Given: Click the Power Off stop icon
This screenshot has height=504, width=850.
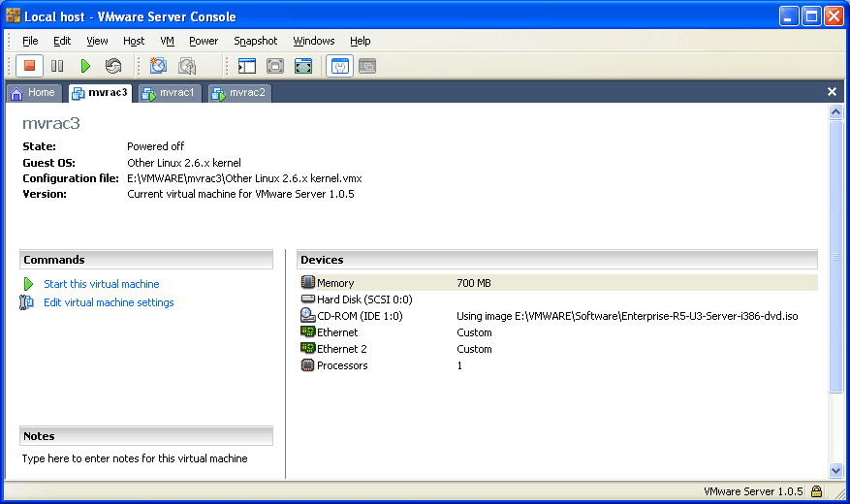Looking at the screenshot, I should 29,66.
